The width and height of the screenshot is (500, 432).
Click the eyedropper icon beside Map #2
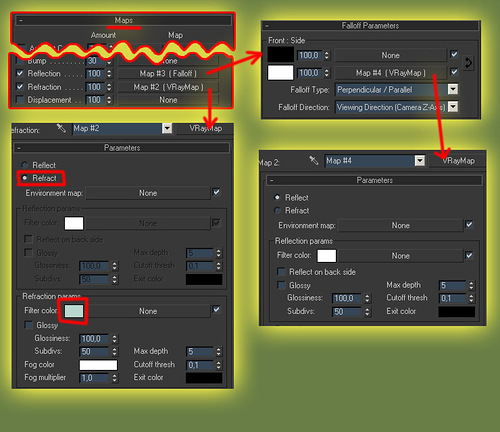(x=61, y=128)
